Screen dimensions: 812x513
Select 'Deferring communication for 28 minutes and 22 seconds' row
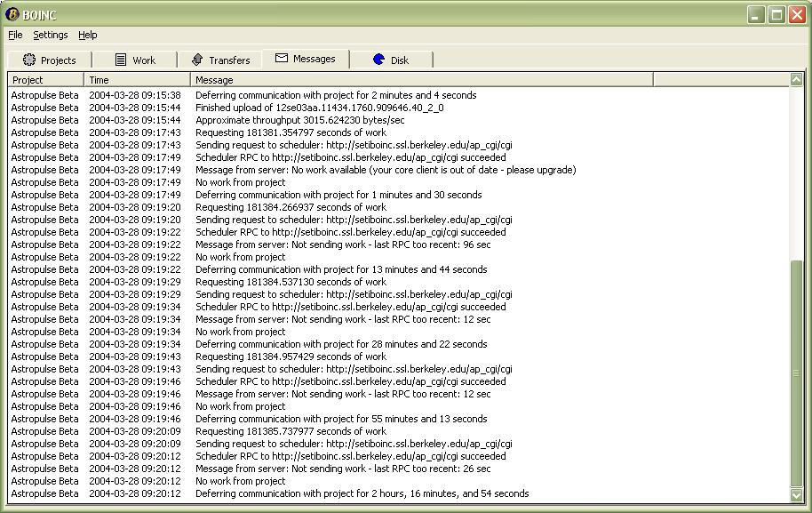coord(341,344)
